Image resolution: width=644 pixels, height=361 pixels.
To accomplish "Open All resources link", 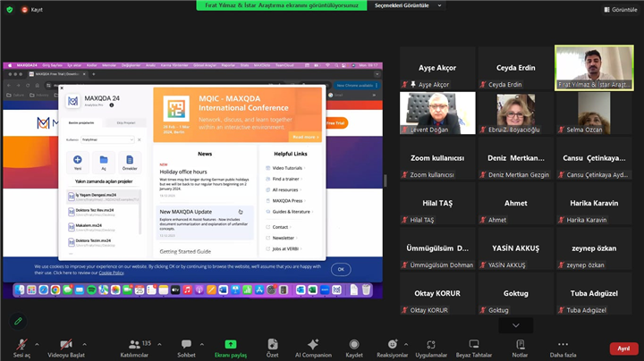I will click(285, 190).
